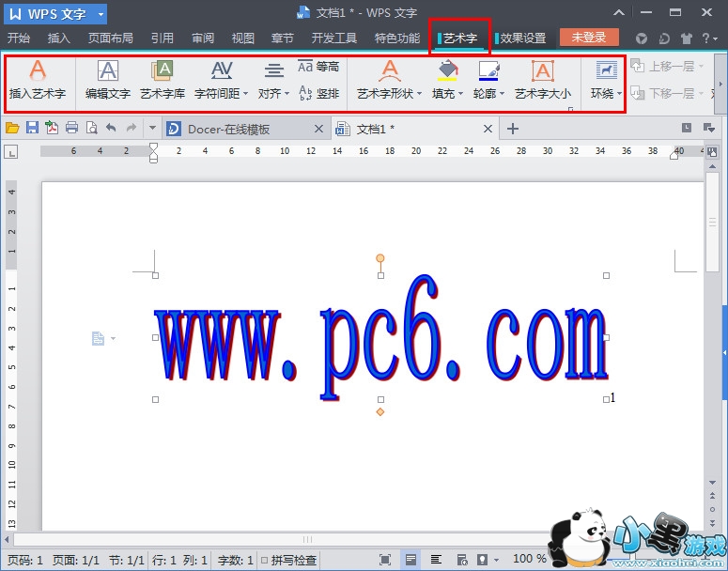The image size is (728, 571).
Task: Click the fill (填充) paint bucket icon
Action: coord(447,70)
